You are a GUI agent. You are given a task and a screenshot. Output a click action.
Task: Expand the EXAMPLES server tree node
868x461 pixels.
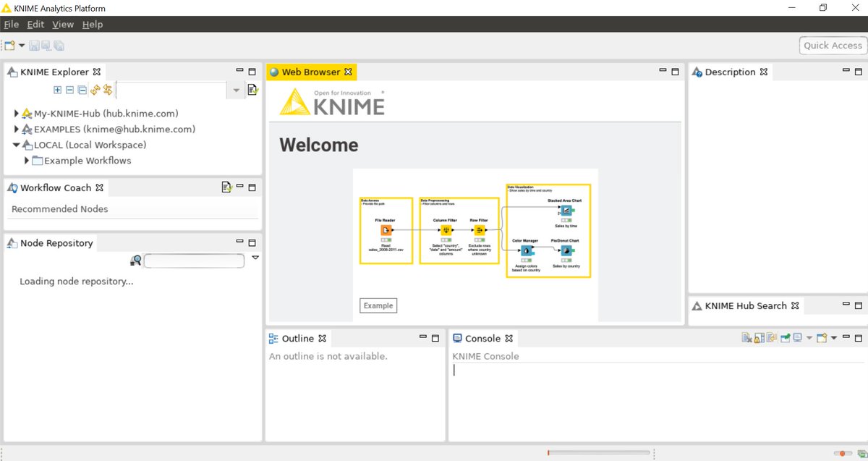pyautogui.click(x=17, y=130)
